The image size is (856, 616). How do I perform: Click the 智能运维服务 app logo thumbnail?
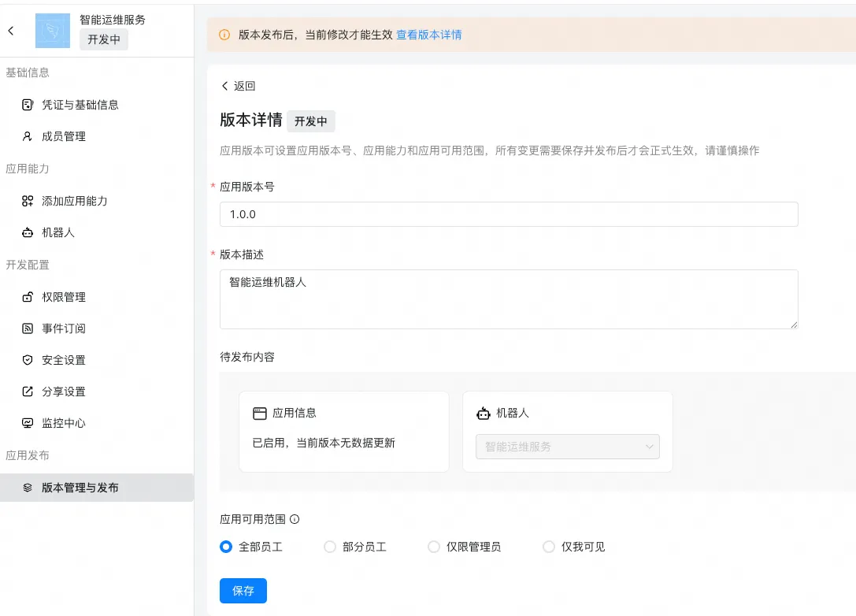click(53, 31)
